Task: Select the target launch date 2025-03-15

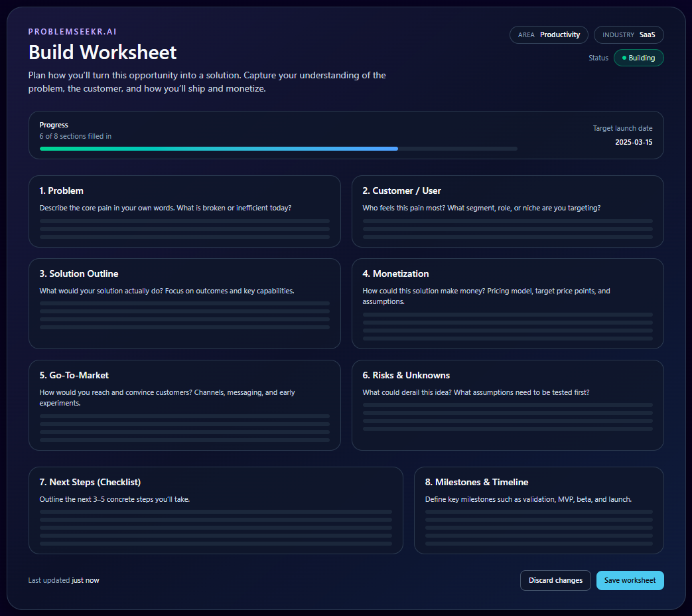Action: (634, 142)
